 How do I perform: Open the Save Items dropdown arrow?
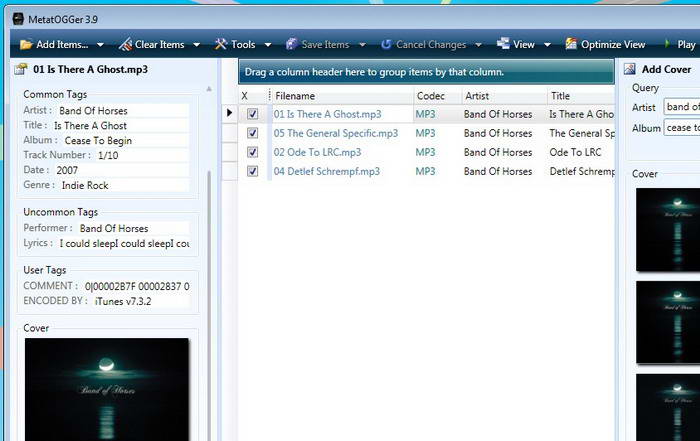click(x=362, y=45)
